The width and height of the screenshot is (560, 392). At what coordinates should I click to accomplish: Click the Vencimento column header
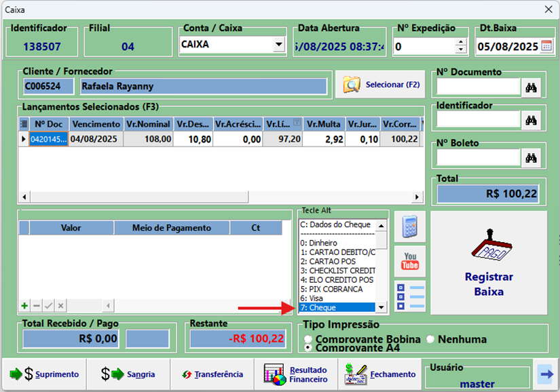click(96, 124)
